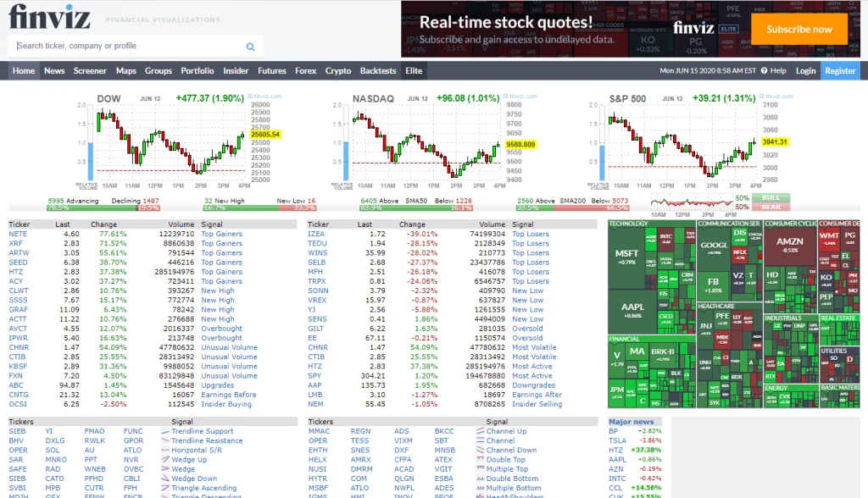The height and width of the screenshot is (498, 868).
Task: Click the Channel Up pattern icon
Action: coord(480,431)
